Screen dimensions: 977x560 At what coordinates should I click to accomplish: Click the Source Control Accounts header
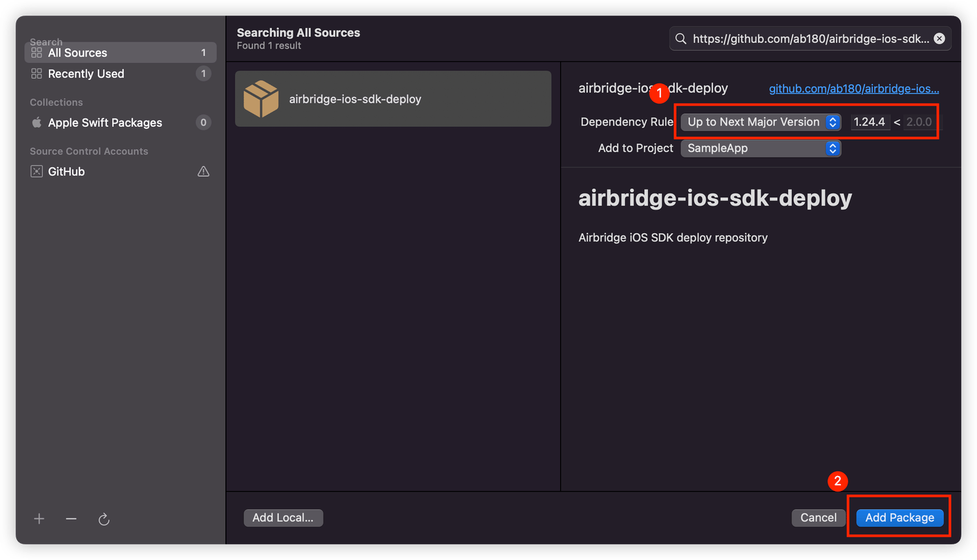tap(89, 151)
